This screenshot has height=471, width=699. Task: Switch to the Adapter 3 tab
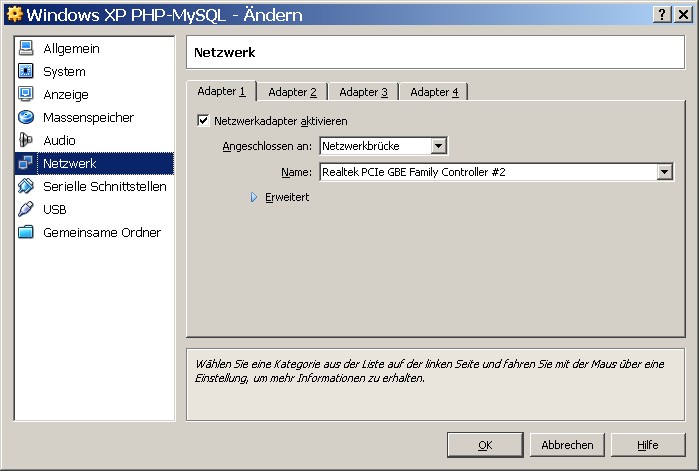[363, 92]
